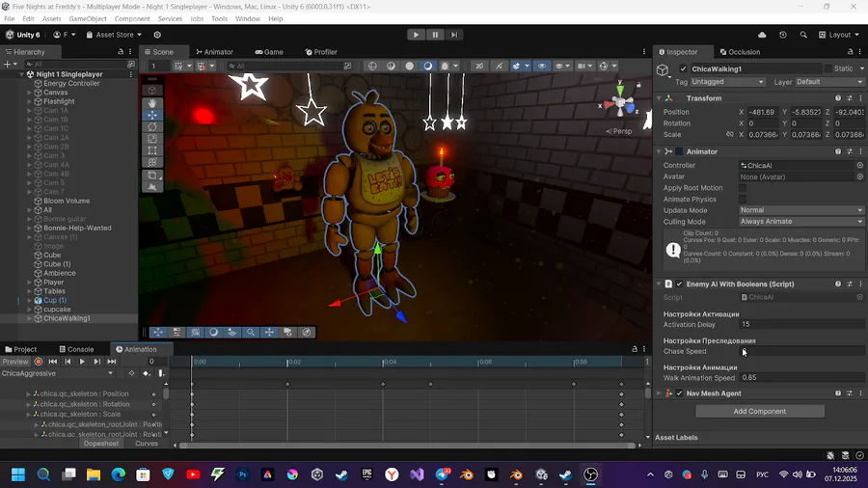Open the Update Mode dropdown
868x488 pixels.
[x=801, y=210]
